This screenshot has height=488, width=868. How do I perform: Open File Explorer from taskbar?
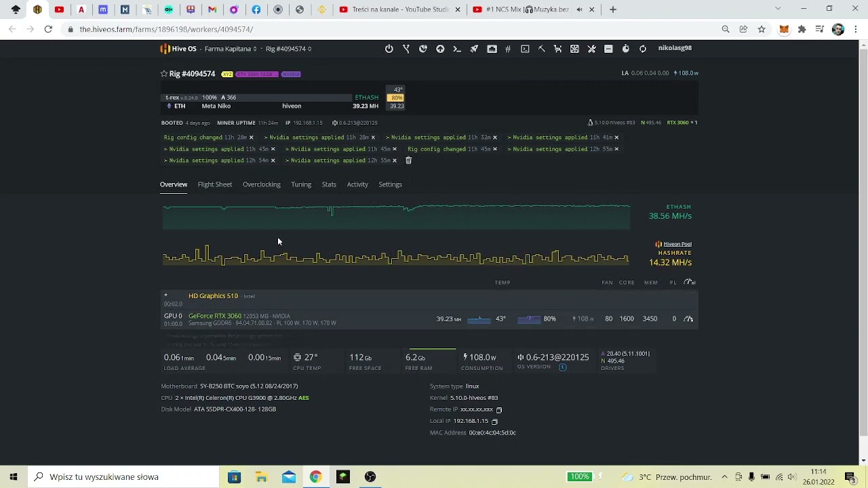261,477
